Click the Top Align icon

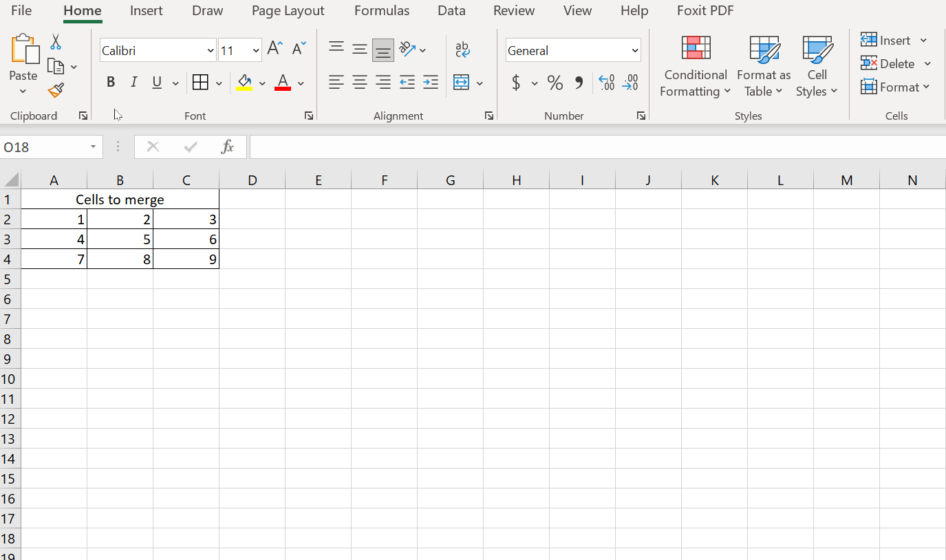(336, 48)
